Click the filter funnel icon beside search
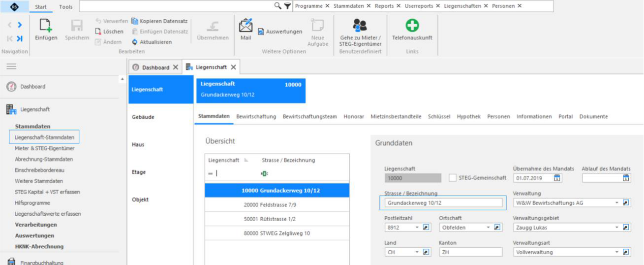This screenshot has width=644, height=265. (287, 6)
